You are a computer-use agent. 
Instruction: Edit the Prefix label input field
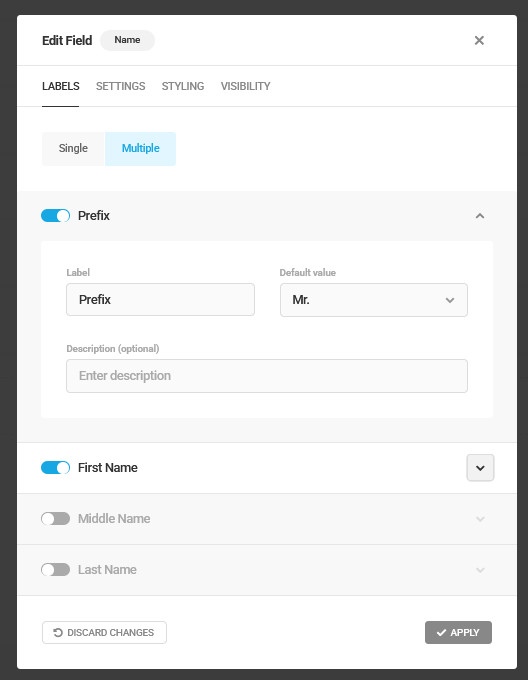tap(160, 300)
